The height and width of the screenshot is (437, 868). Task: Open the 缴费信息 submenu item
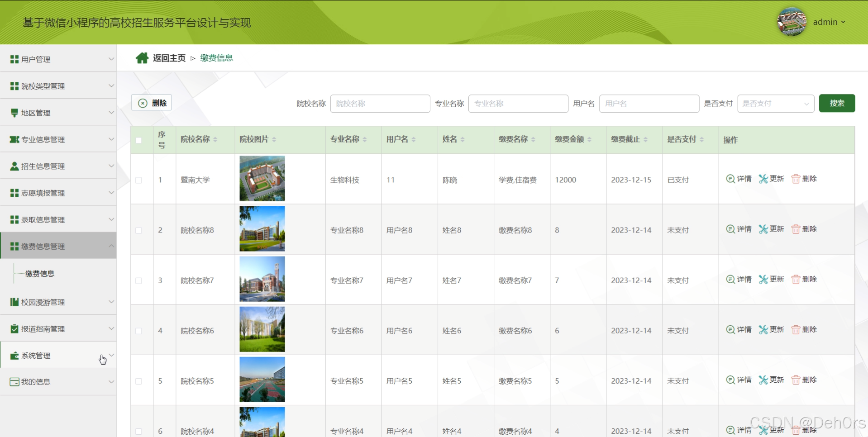40,273
